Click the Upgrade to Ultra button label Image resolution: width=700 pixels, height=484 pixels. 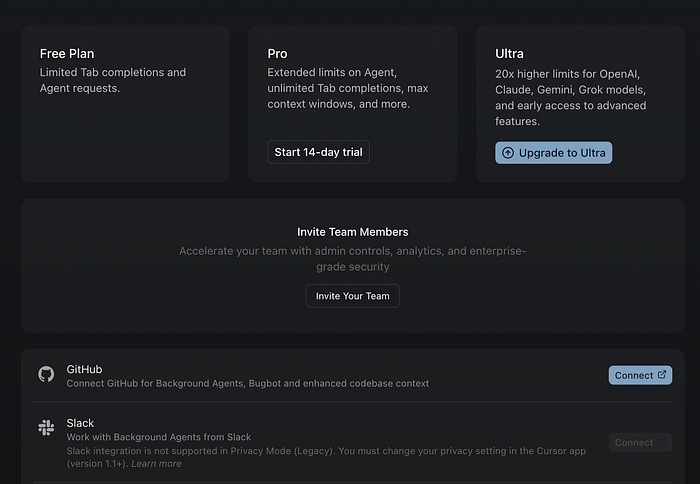click(562, 153)
